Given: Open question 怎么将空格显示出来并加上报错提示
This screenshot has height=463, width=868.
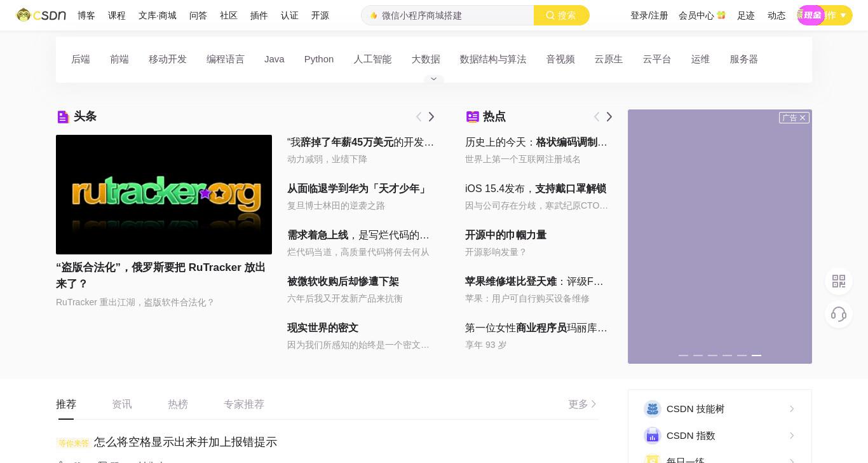Looking at the screenshot, I should pyautogui.click(x=186, y=442).
